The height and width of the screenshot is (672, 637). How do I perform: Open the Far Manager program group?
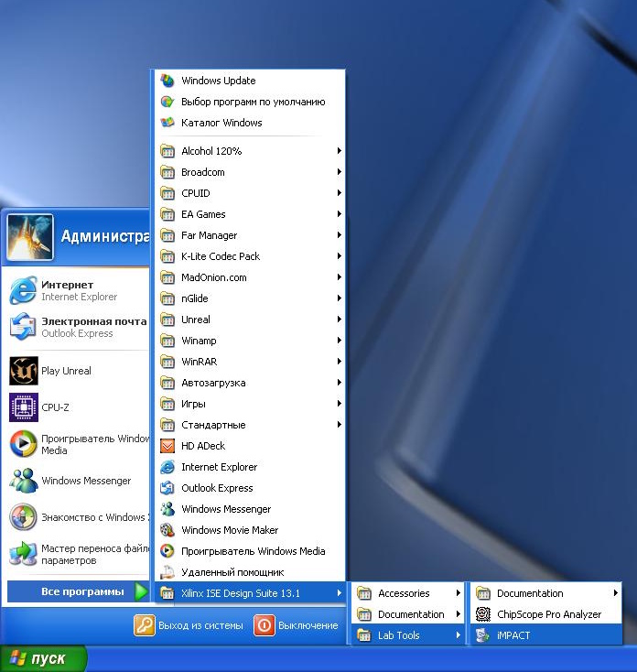click(x=209, y=235)
